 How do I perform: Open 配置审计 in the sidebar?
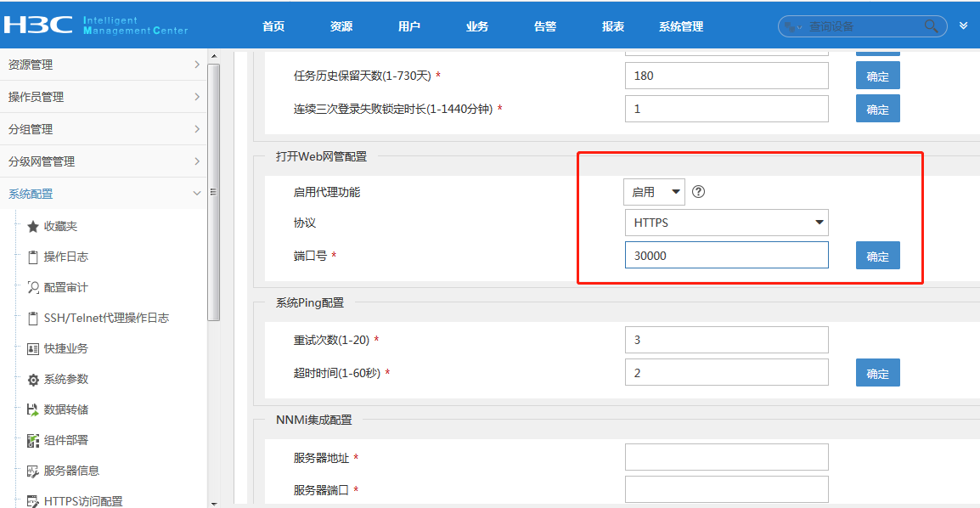point(66,287)
